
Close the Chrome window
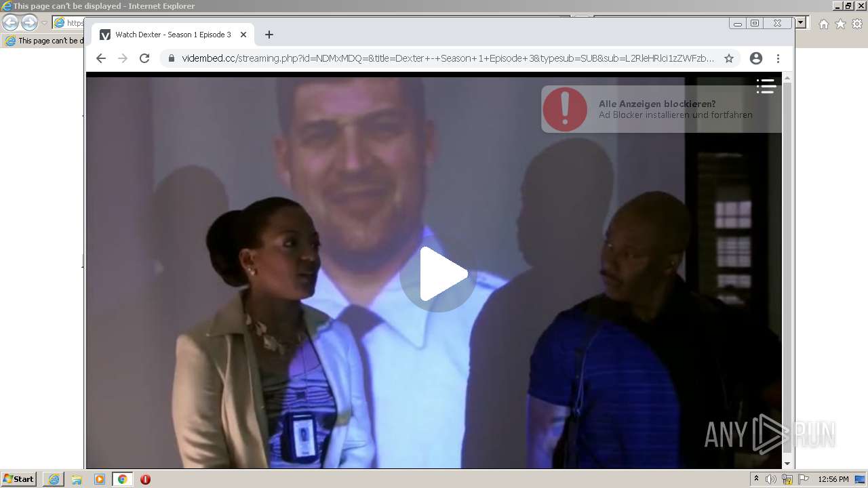[778, 24]
